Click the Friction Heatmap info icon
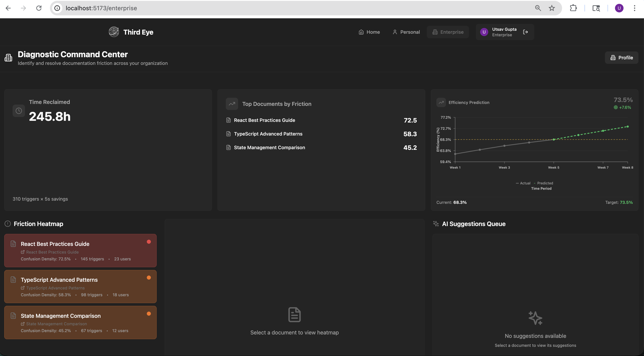The width and height of the screenshot is (644, 356). click(8, 224)
